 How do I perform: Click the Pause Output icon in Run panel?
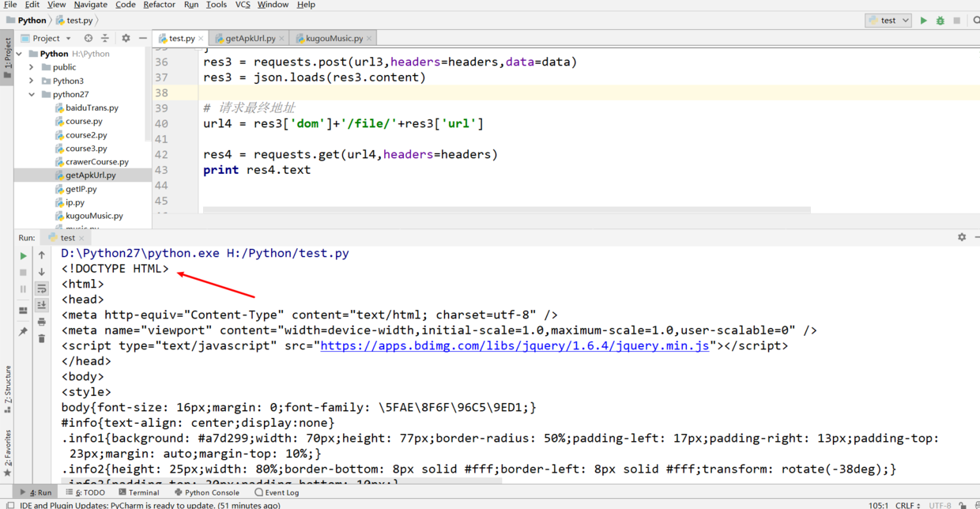pos(23,289)
